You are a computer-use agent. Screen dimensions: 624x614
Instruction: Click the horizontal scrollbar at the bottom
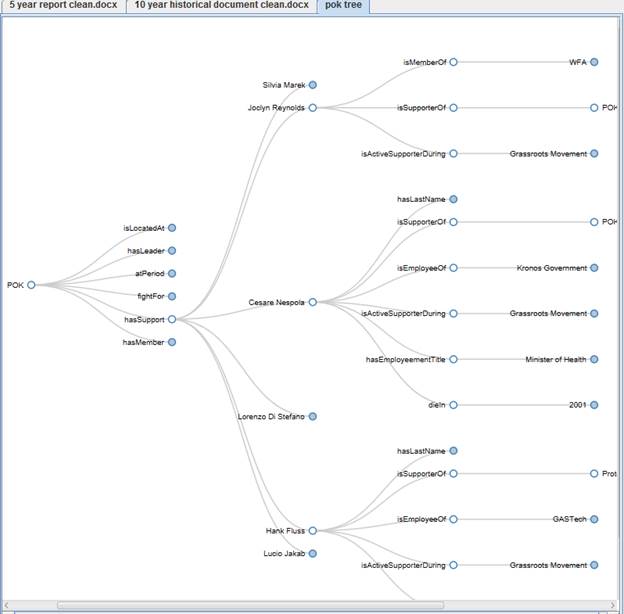[250, 605]
